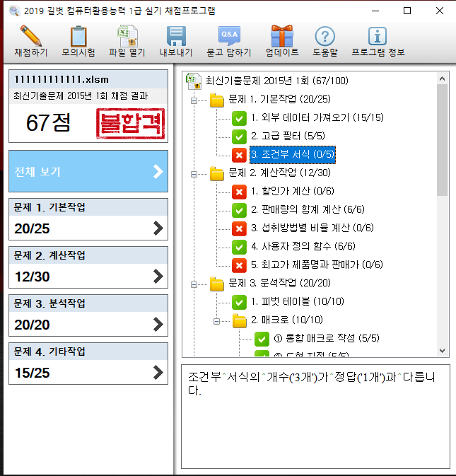Click red X beside 할인가 계산
Viewport: 456px width, 476px height.
tap(239, 191)
